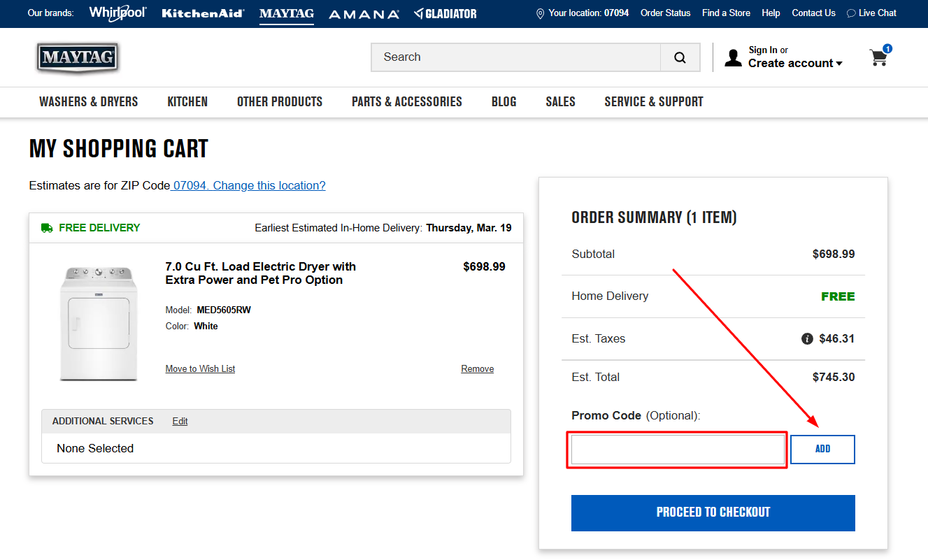
Task: Click the account person silhouette icon
Action: 733,57
